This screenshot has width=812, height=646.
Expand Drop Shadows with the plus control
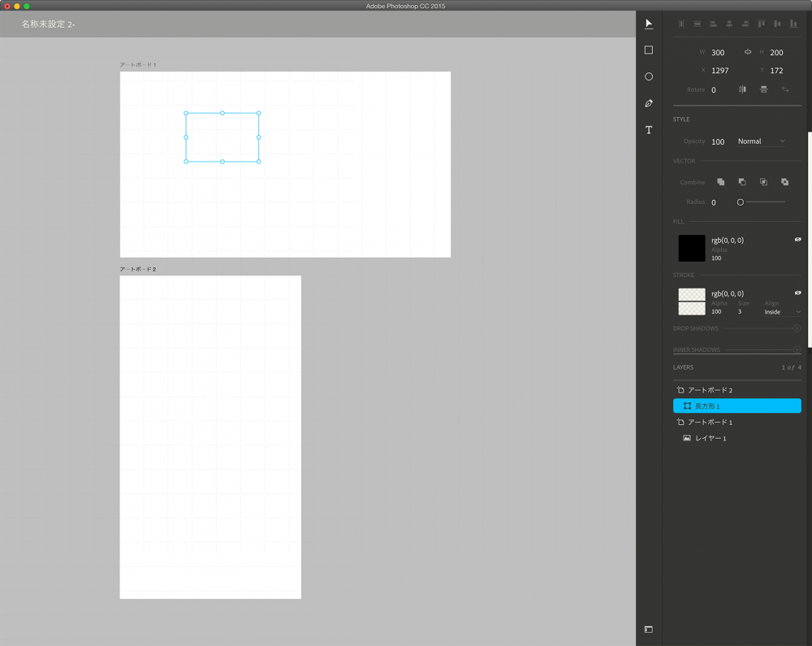798,328
